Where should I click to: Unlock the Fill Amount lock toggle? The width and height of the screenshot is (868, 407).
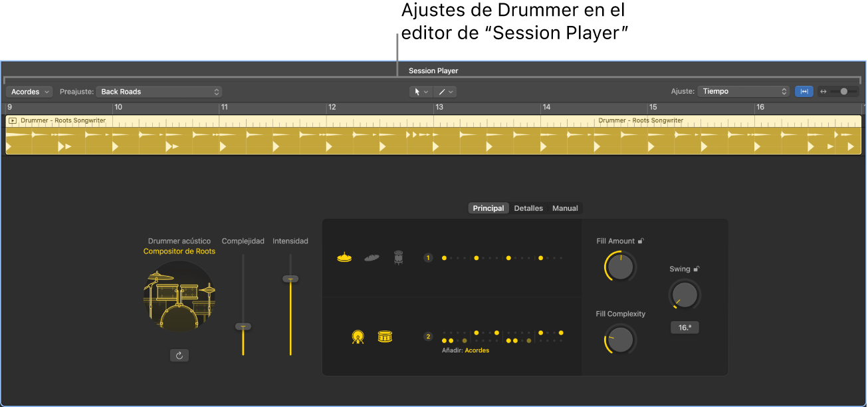pyautogui.click(x=641, y=241)
